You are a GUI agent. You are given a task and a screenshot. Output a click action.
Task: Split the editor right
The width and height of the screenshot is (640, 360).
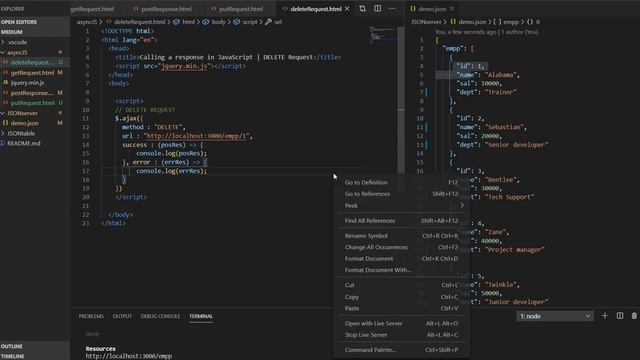378,9
